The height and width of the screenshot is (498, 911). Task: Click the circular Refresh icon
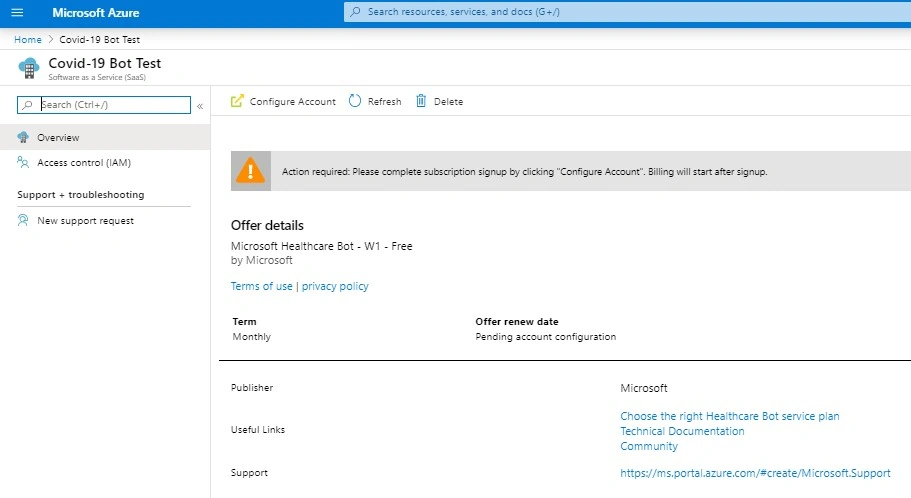point(355,101)
